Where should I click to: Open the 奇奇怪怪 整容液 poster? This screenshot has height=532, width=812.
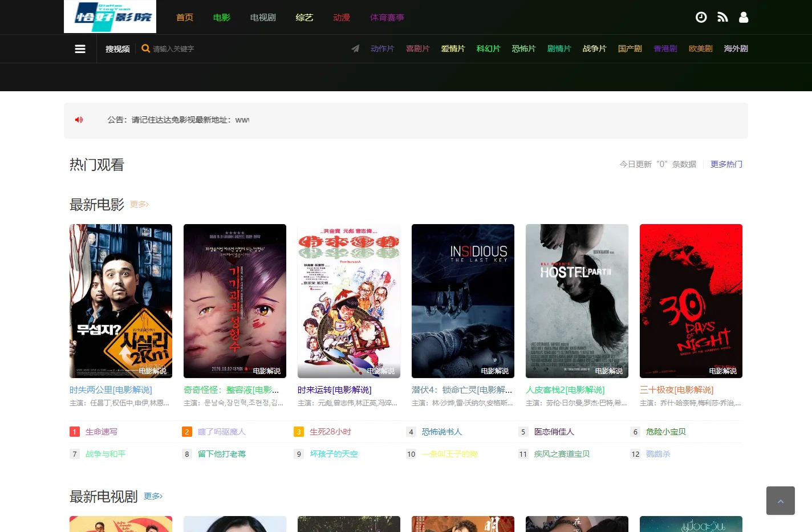pos(235,301)
